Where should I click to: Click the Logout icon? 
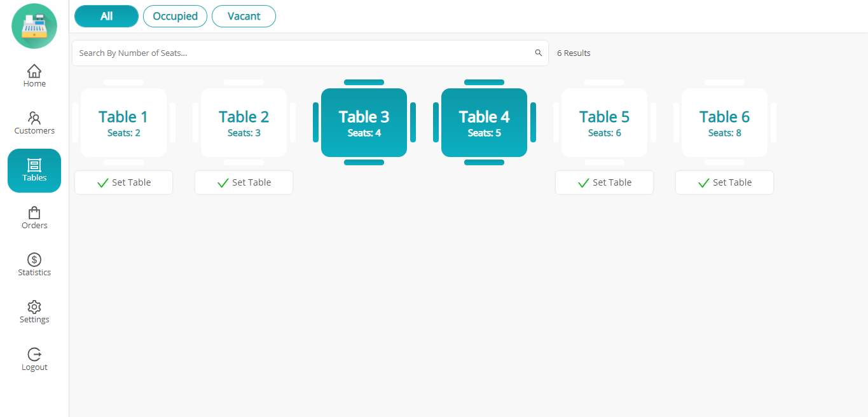coord(34,354)
